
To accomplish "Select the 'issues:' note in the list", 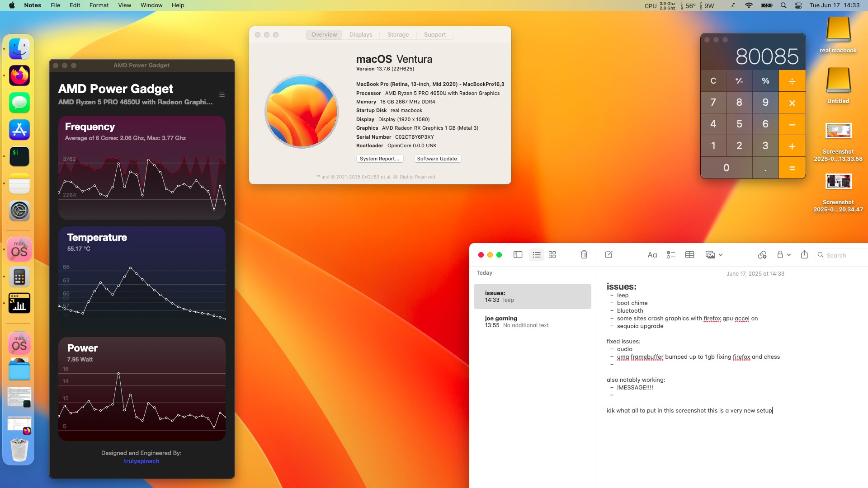I will tap(533, 296).
